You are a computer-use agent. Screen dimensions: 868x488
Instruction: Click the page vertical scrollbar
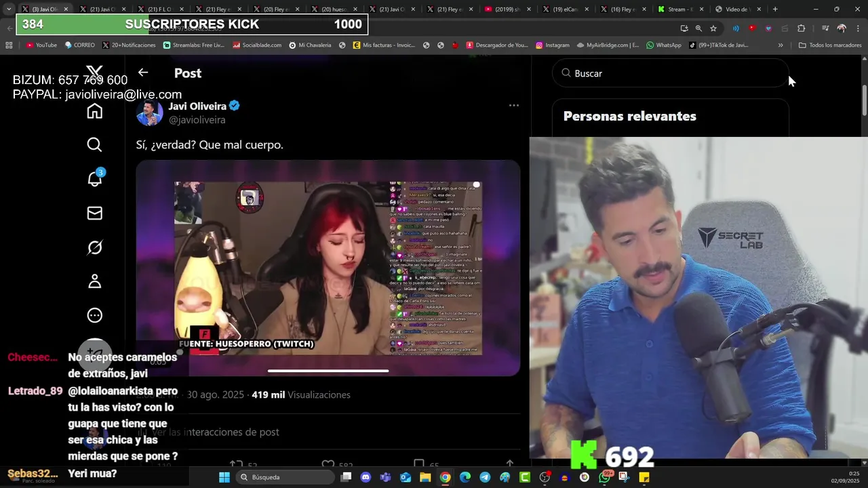864,102
